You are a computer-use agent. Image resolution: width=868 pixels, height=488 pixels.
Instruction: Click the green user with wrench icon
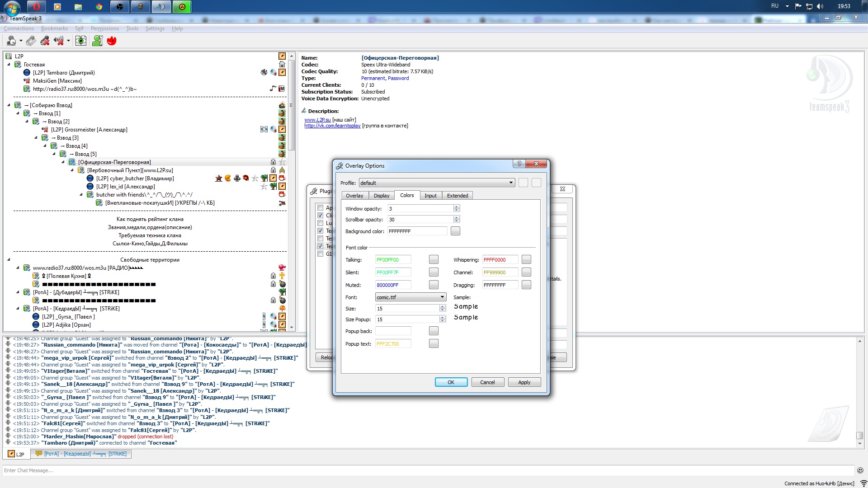97,41
